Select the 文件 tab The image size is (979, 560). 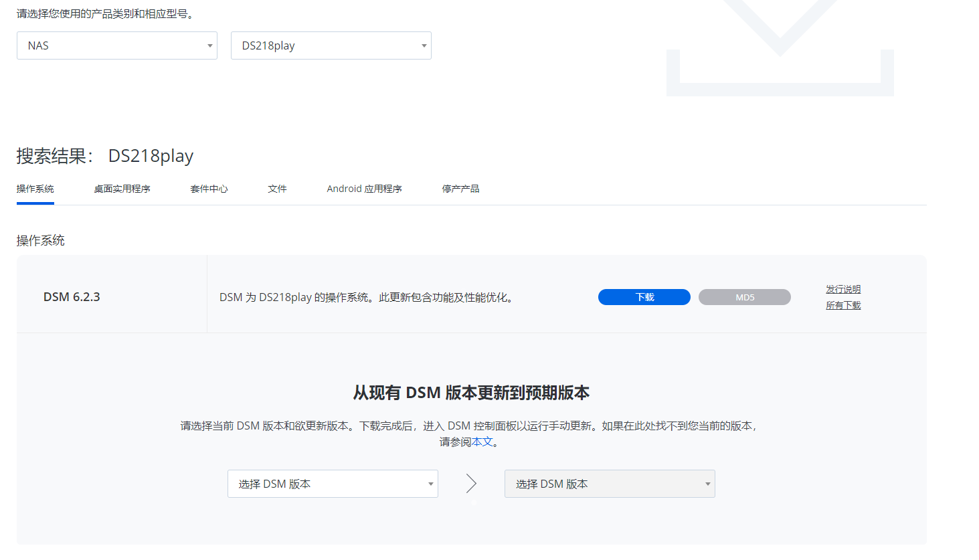coord(277,189)
